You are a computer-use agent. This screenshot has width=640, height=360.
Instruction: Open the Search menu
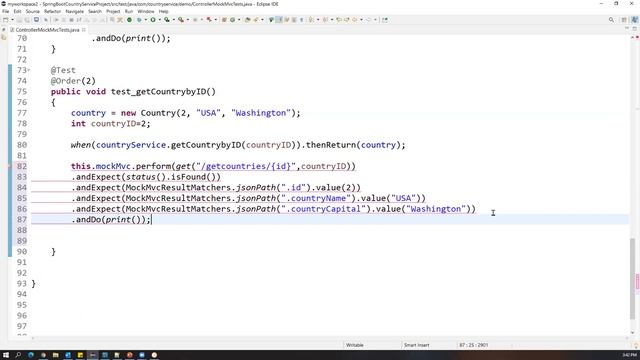95,11
